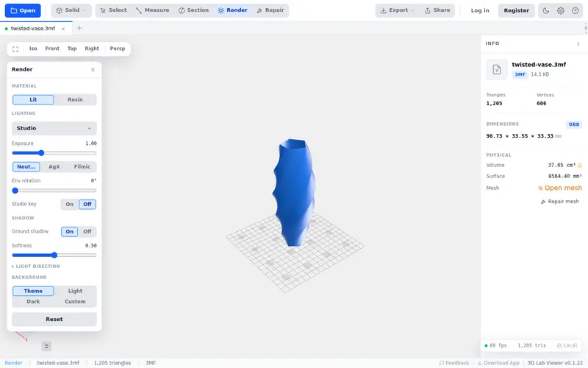Activate the Section tool
Image resolution: width=588 pixels, height=368 pixels.
[x=193, y=10]
